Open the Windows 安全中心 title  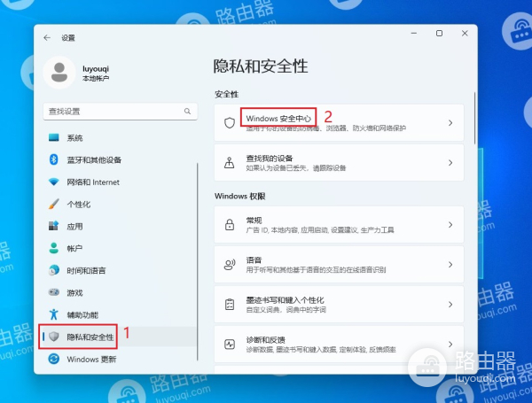[278, 119]
